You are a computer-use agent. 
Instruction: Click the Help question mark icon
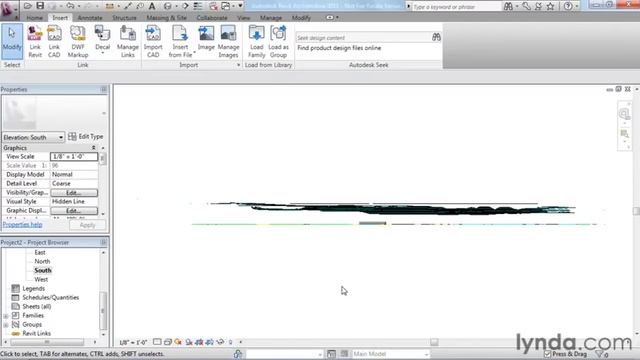point(568,6)
